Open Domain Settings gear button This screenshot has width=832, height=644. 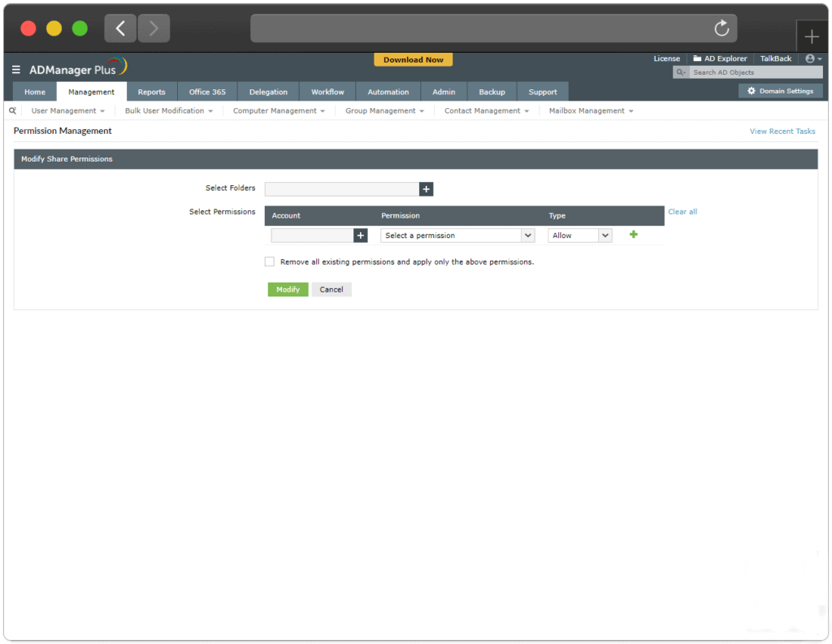tap(781, 91)
